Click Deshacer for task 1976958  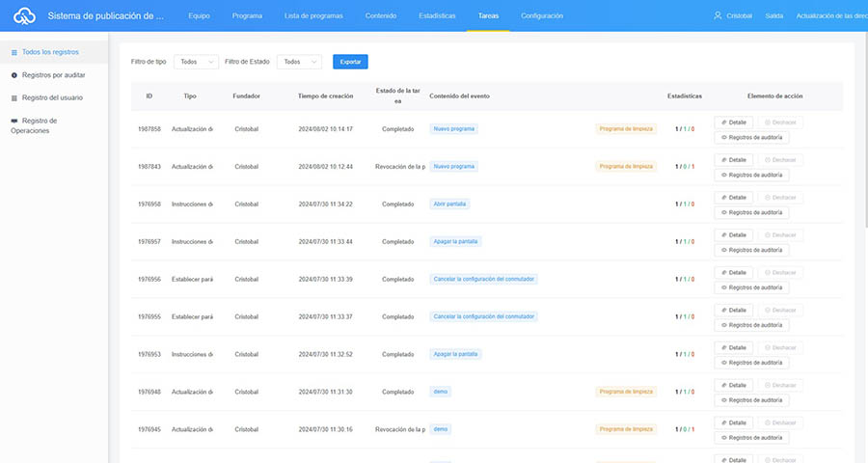click(780, 198)
